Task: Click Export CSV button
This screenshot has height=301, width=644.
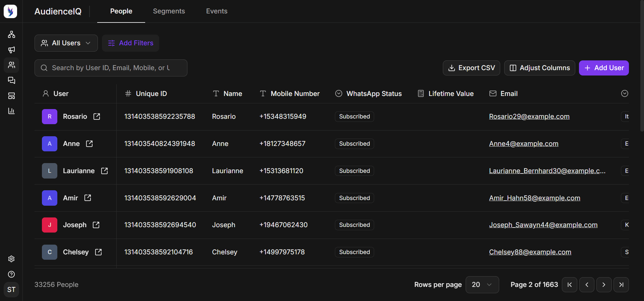Action: (x=471, y=68)
